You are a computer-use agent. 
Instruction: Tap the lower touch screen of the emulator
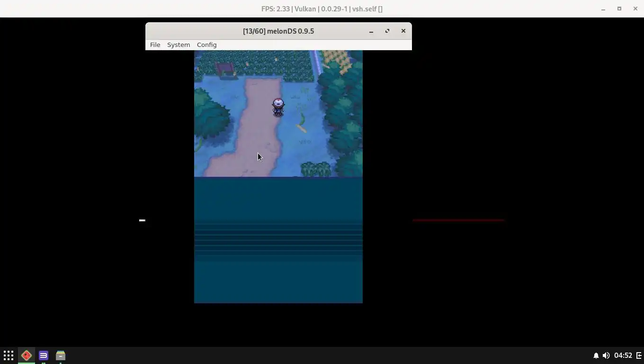(x=278, y=240)
